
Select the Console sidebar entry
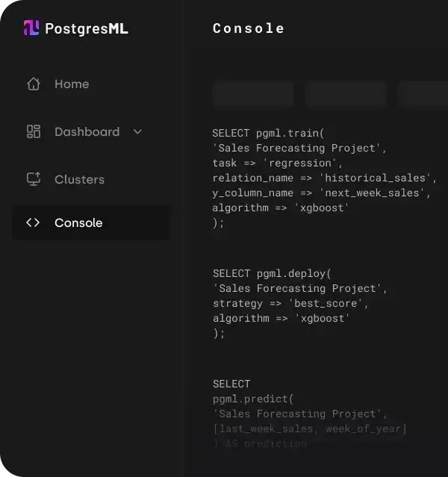pos(90,222)
